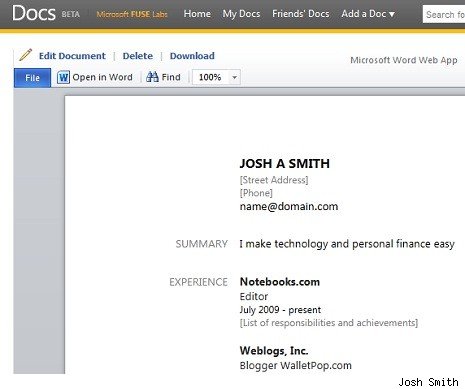465x389 pixels.
Task: Click the Edit Document link
Action: [x=72, y=56]
